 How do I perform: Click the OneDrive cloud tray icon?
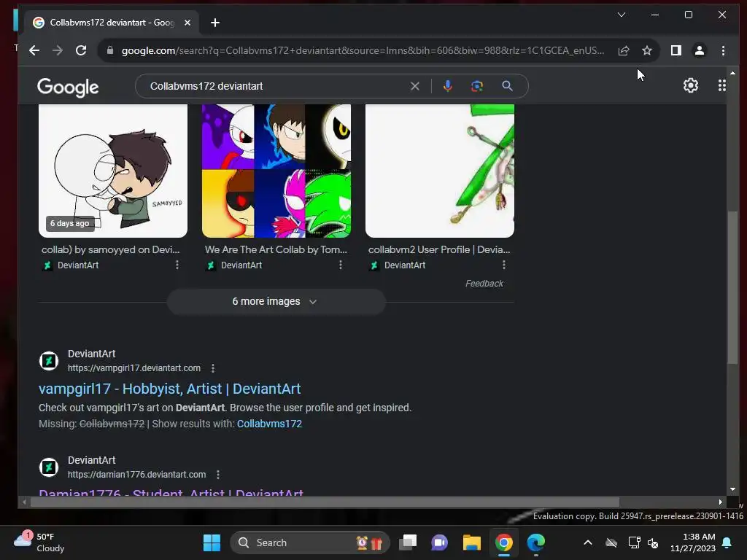click(611, 542)
